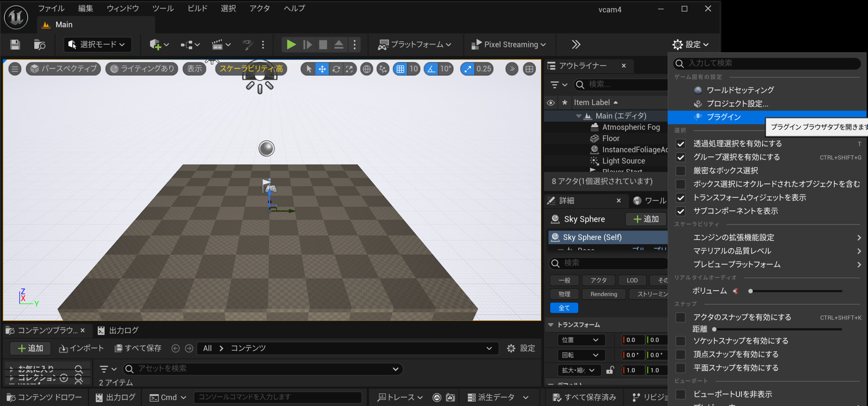Select the translate (move) tool in the viewport

click(322, 69)
